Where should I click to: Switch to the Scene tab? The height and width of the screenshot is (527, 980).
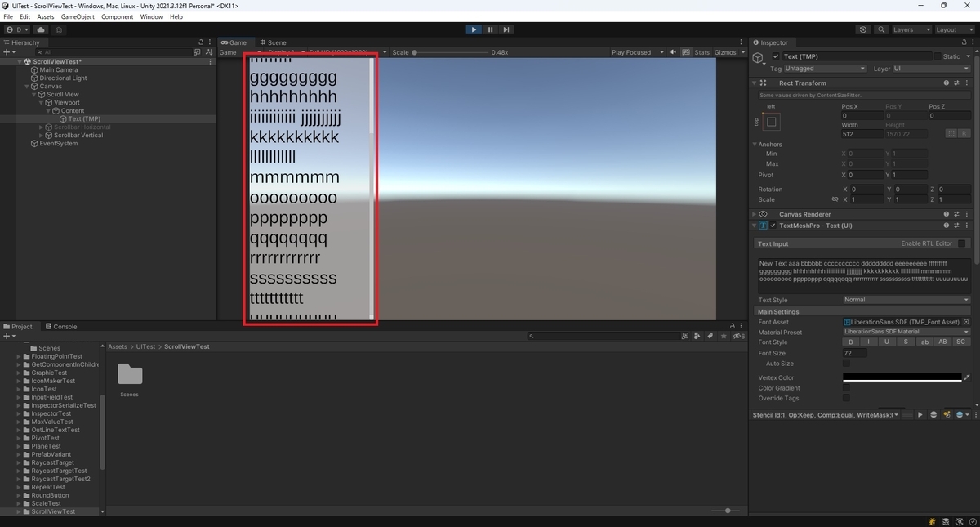coord(274,42)
